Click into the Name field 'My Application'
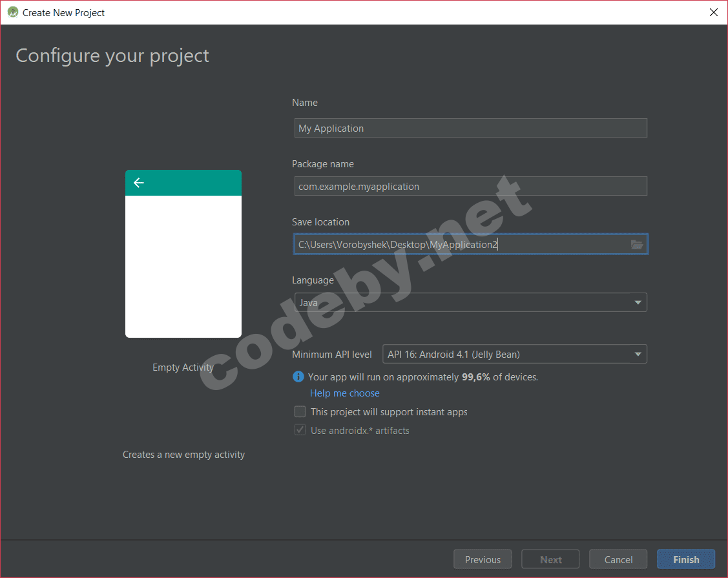The width and height of the screenshot is (728, 578). tap(470, 129)
